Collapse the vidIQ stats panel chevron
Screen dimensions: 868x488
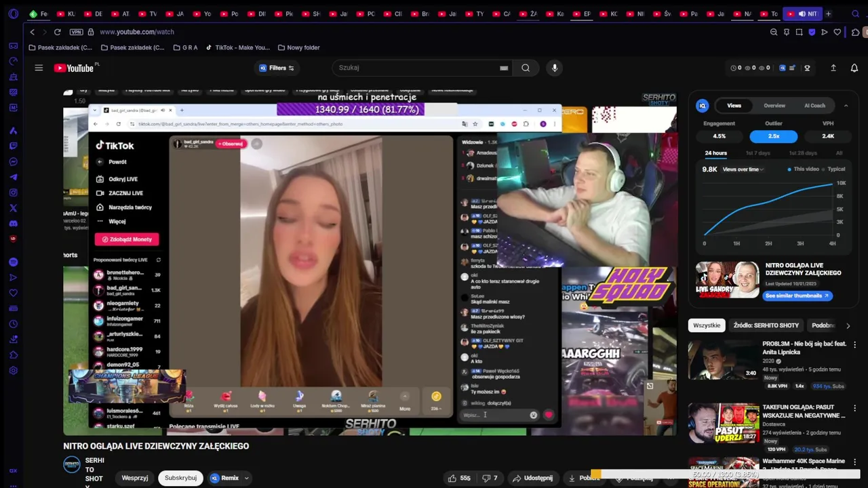[x=846, y=106]
